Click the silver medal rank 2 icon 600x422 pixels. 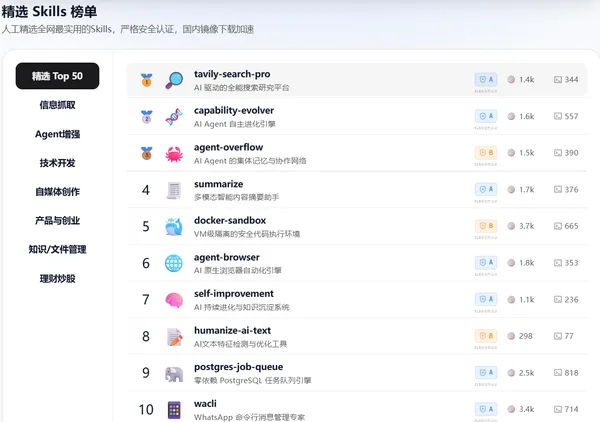pyautogui.click(x=147, y=117)
